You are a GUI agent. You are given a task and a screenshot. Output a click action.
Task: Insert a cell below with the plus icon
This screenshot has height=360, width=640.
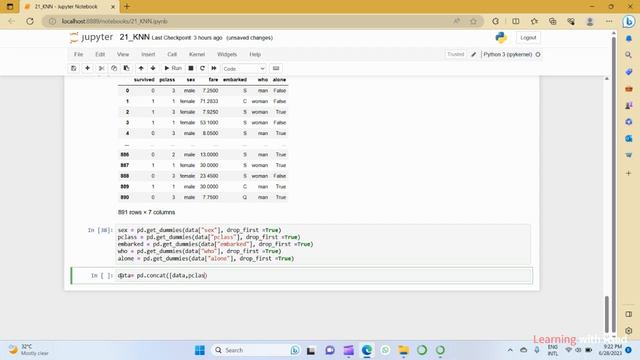87,68
